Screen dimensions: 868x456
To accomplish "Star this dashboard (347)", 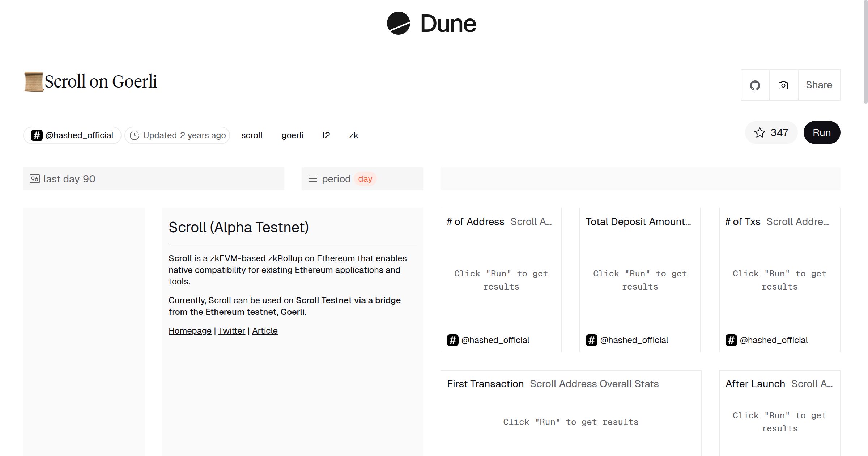I will pos(771,133).
